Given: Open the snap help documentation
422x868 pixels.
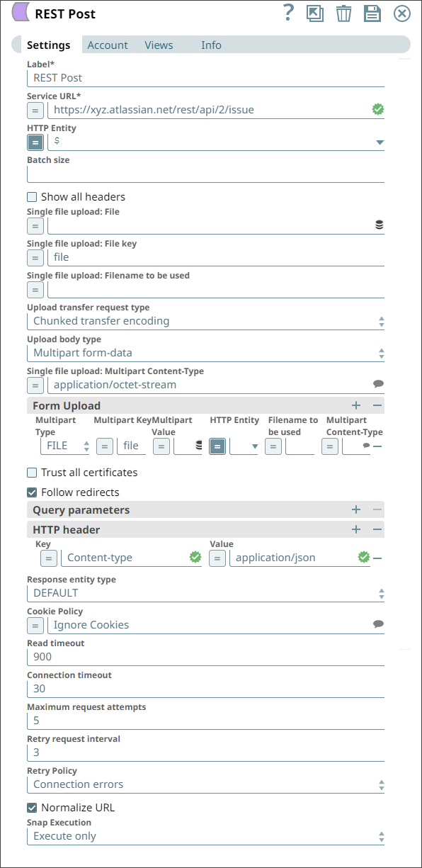Looking at the screenshot, I should 287,13.
